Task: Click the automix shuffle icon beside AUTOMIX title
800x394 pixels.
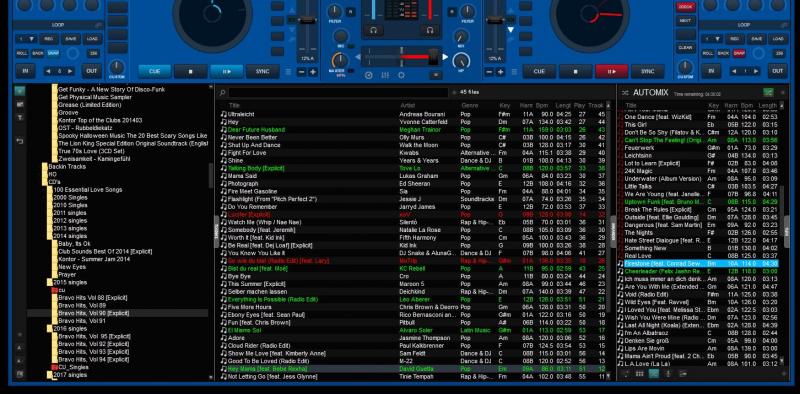Action: coord(624,92)
